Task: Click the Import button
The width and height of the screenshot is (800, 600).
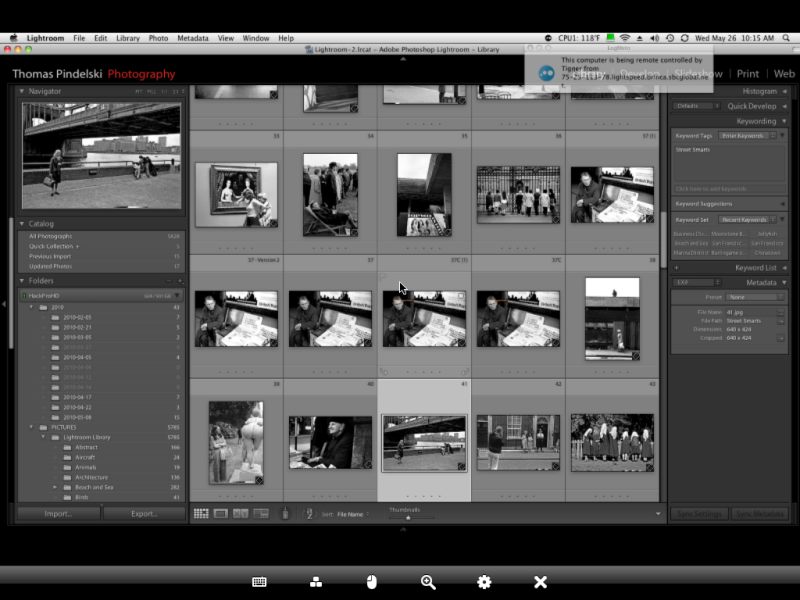Action: pyautogui.click(x=57, y=513)
